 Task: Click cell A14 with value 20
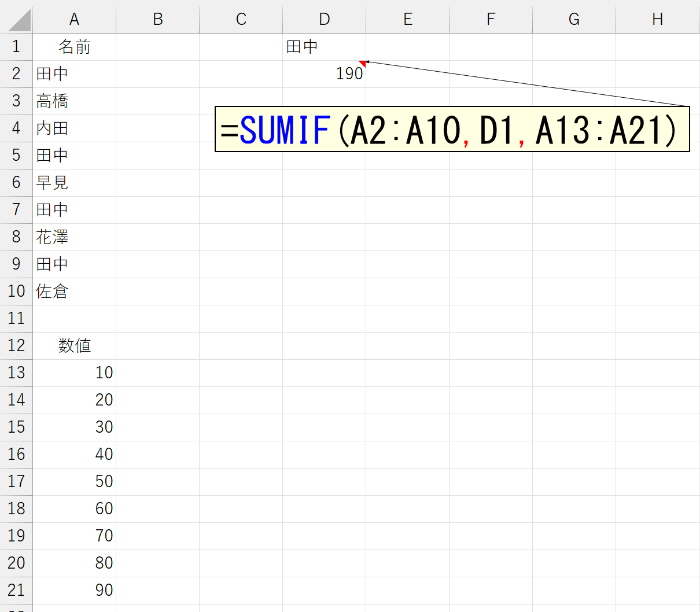pyautogui.click(x=74, y=400)
